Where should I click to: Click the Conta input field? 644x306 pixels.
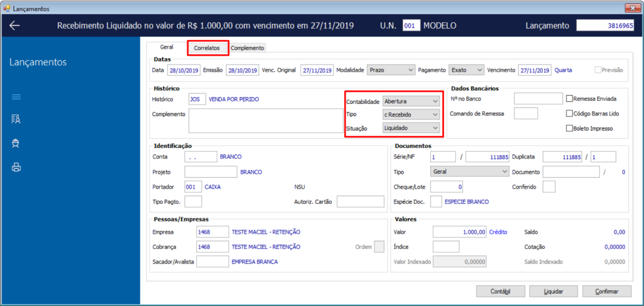coord(201,157)
